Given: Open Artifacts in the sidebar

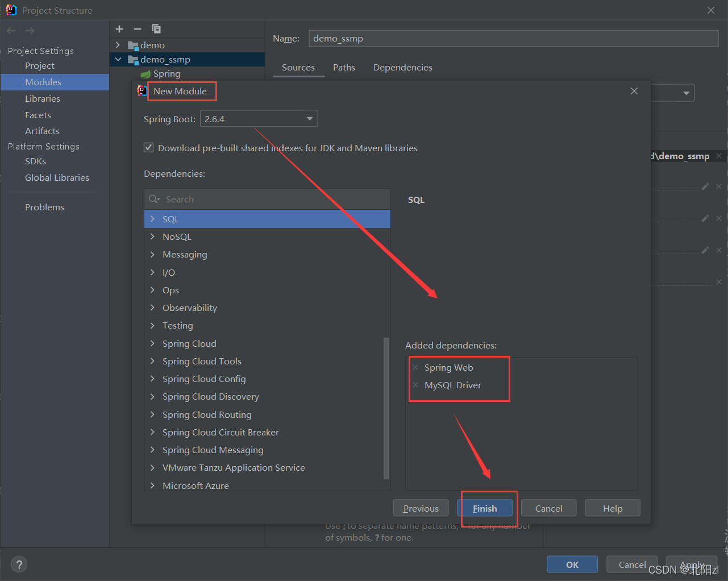Looking at the screenshot, I should click(x=42, y=131).
